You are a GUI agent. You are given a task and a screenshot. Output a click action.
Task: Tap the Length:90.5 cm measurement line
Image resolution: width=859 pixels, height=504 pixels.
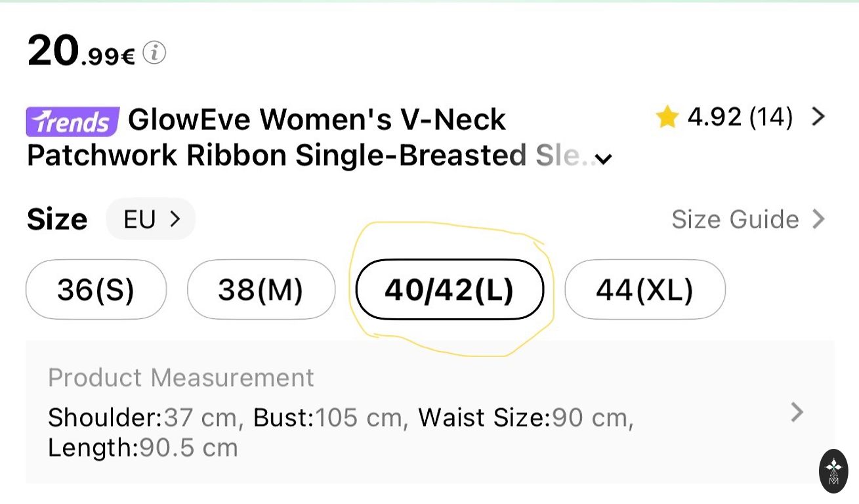142,448
